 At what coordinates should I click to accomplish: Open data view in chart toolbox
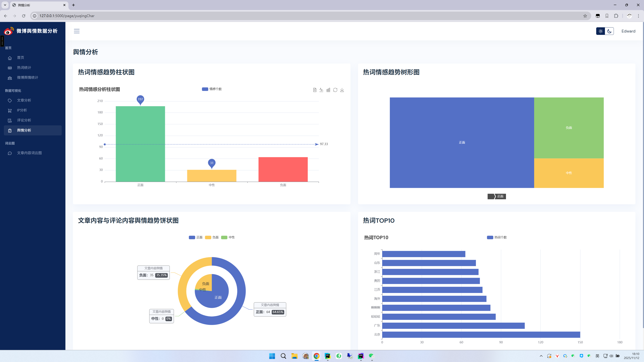tap(315, 90)
